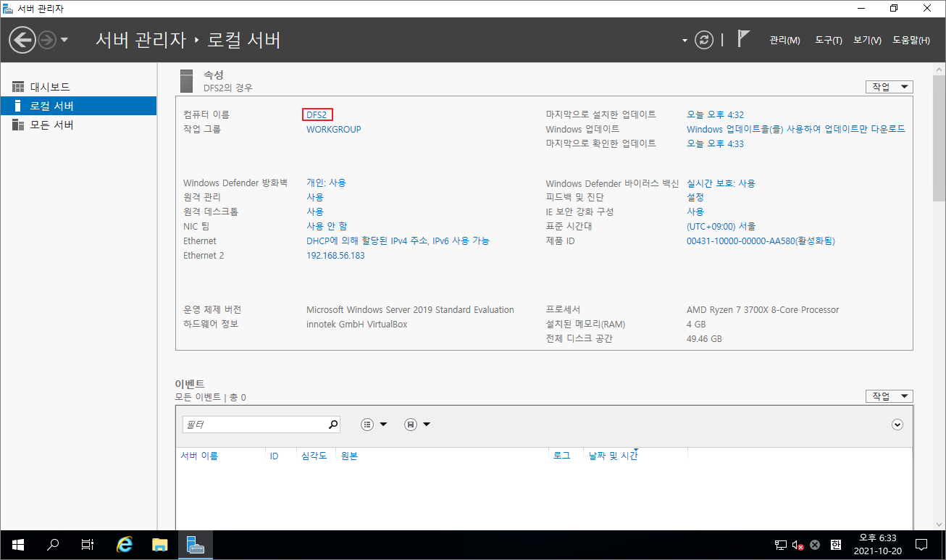The height and width of the screenshot is (560, 946).
Task: Click last checked update 오늘 오후 4:33
Action: [715, 143]
